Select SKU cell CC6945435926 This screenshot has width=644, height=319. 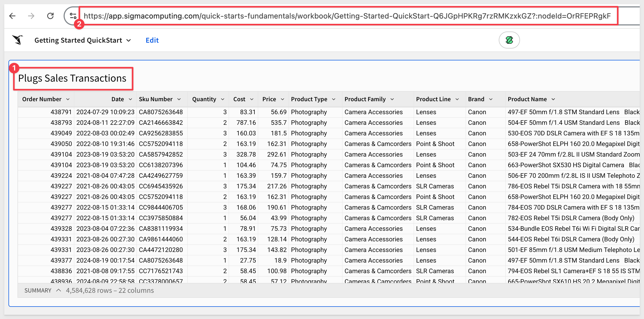pos(161,186)
